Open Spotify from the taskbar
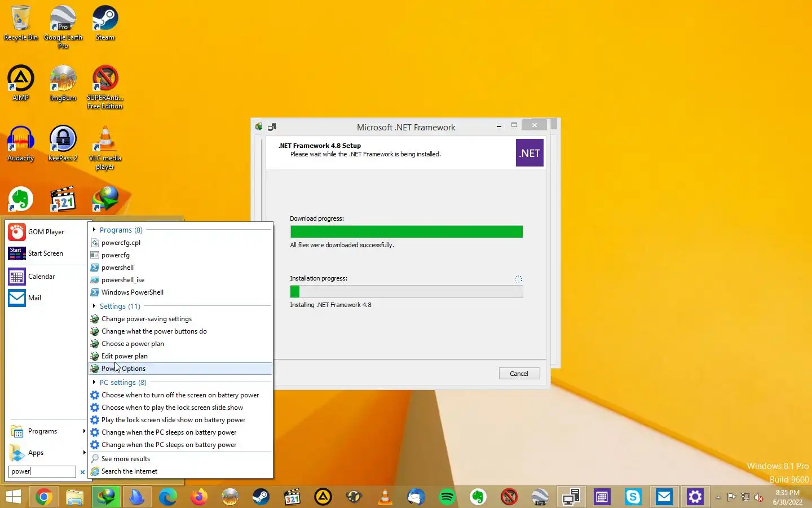Screen dimensions: 812x508 [x=447, y=497]
